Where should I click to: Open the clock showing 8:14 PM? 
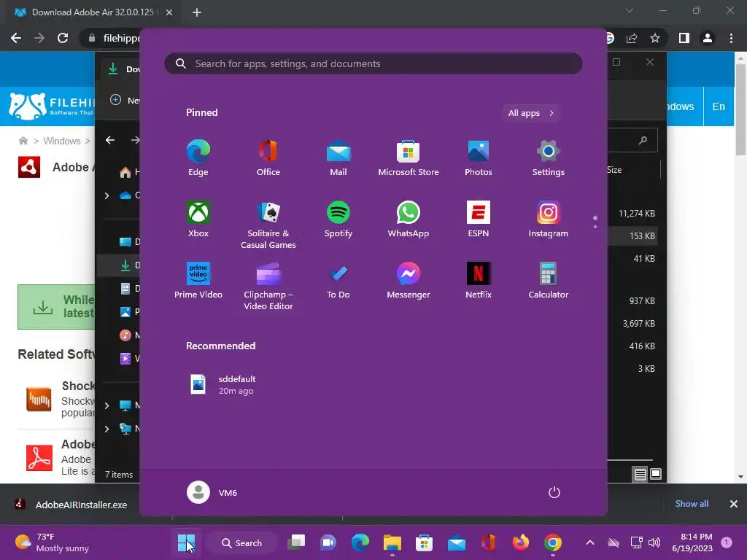[692, 542]
